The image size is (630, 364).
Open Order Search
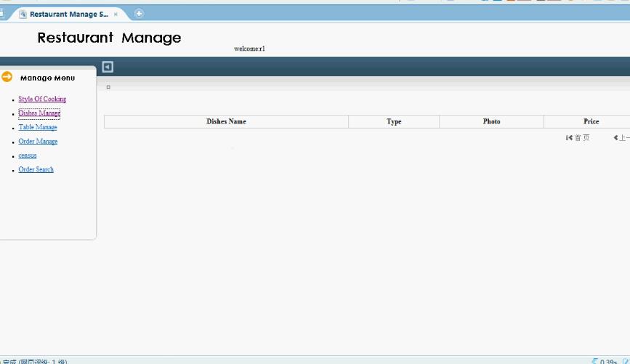coord(36,169)
